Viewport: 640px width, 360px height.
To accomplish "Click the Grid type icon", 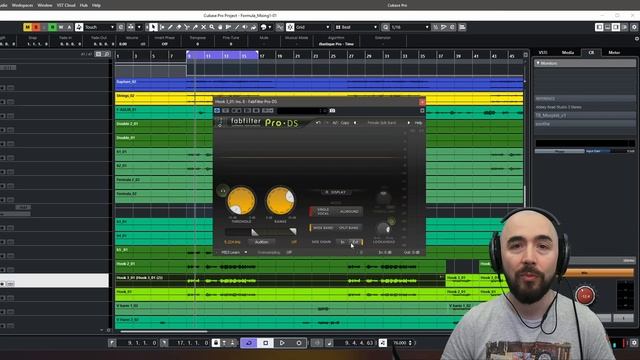I will pyautogui.click(x=338, y=27).
